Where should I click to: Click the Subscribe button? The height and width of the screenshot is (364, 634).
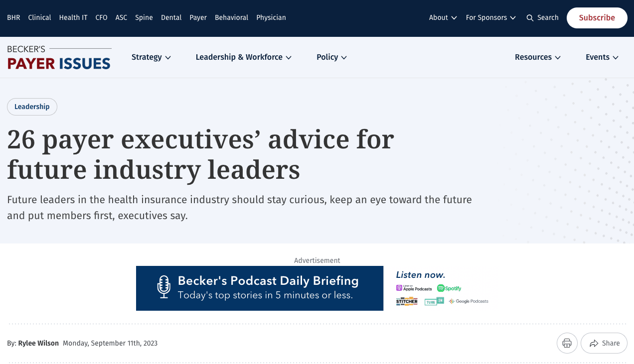click(x=597, y=18)
